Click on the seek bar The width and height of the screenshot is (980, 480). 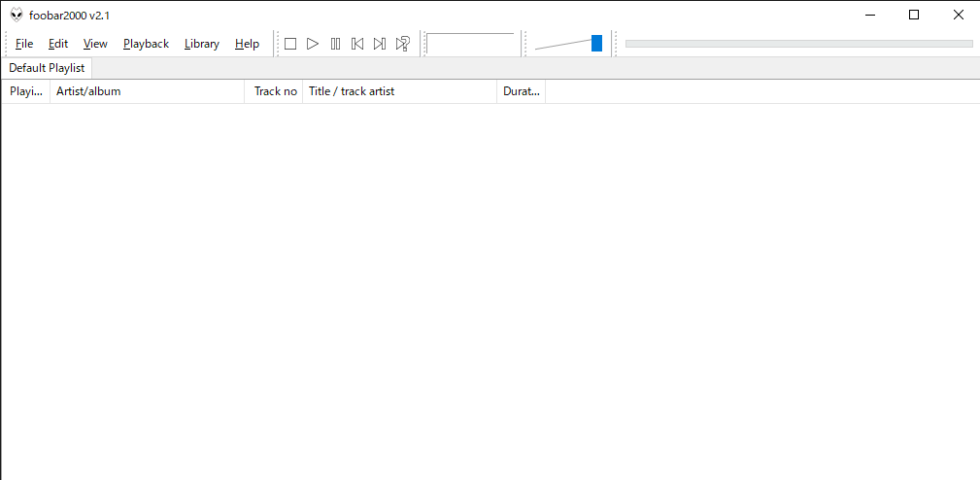click(799, 44)
